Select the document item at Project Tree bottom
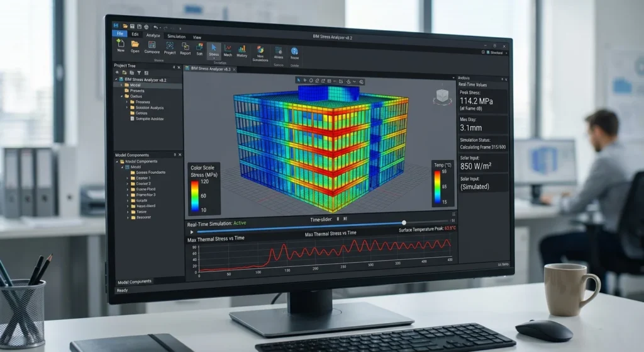 [148, 119]
